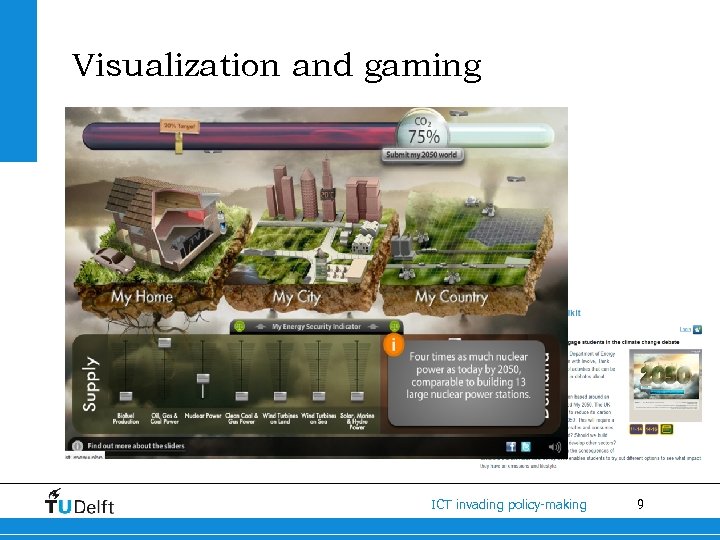Click the 'Loca' link on the webpage

685,329
